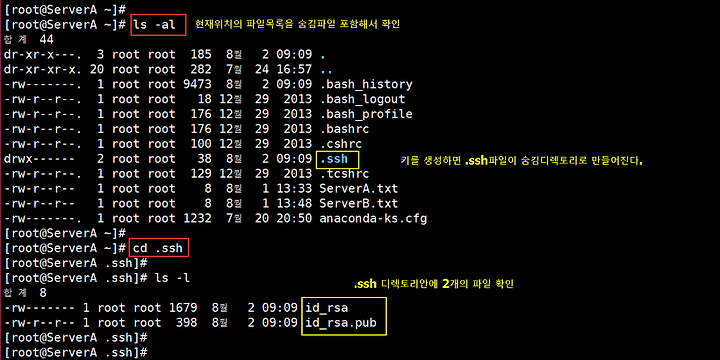Screen dimensions: 720x360
Task: Click the '..' parent directory entry
Action: click(x=326, y=72)
